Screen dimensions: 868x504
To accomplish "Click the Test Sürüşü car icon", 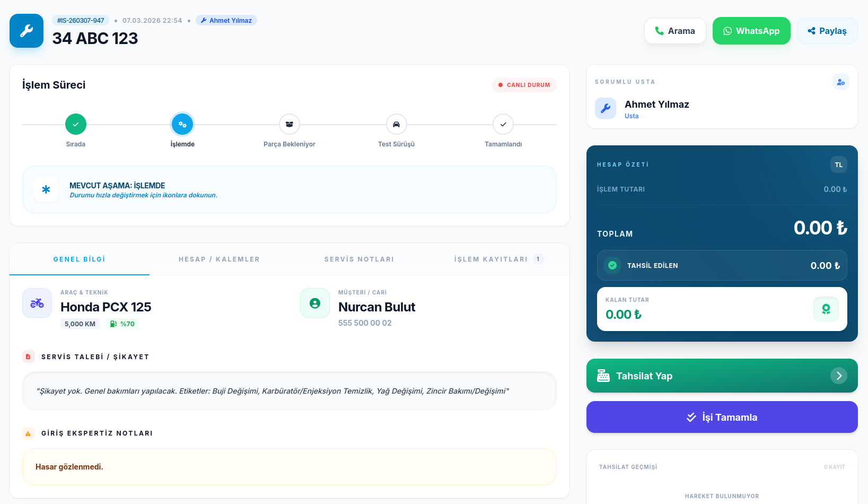I will [396, 124].
